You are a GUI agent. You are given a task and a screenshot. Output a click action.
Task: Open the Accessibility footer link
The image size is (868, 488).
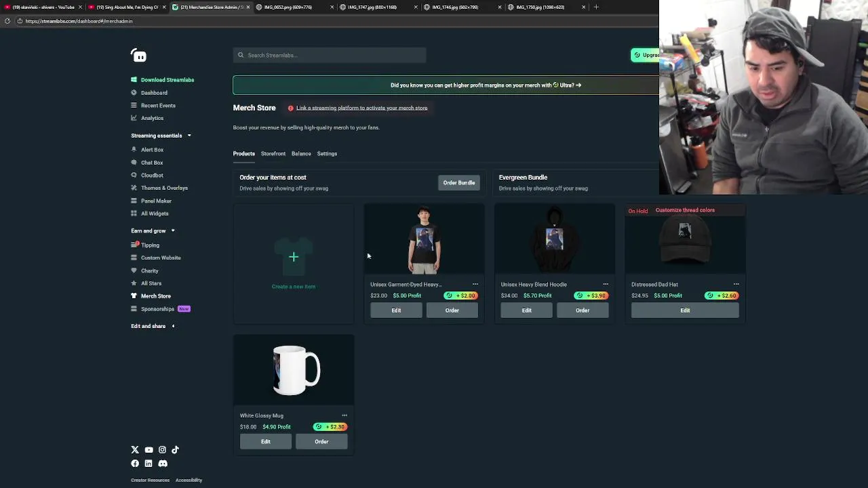189,481
